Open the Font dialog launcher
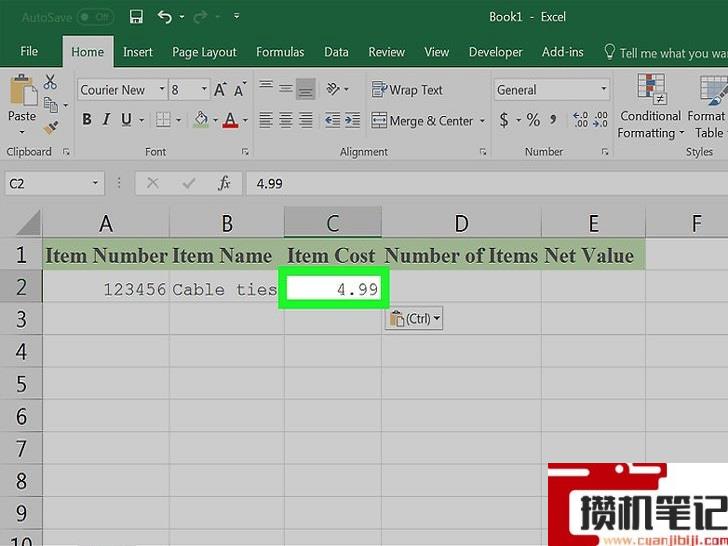The width and height of the screenshot is (728, 546). coord(245,152)
